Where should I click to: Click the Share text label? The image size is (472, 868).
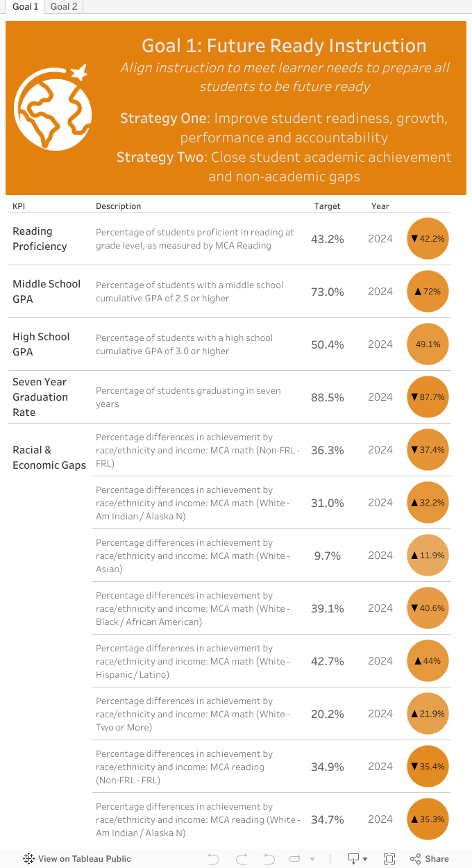[x=437, y=859]
